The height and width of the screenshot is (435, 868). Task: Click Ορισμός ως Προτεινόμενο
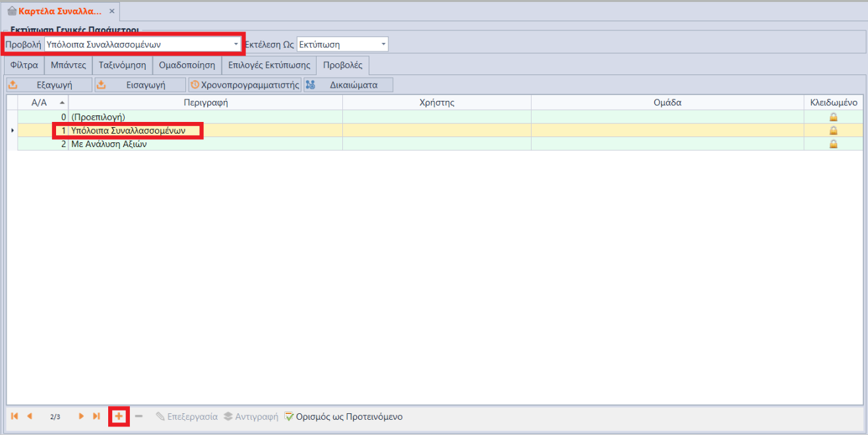[x=344, y=417]
